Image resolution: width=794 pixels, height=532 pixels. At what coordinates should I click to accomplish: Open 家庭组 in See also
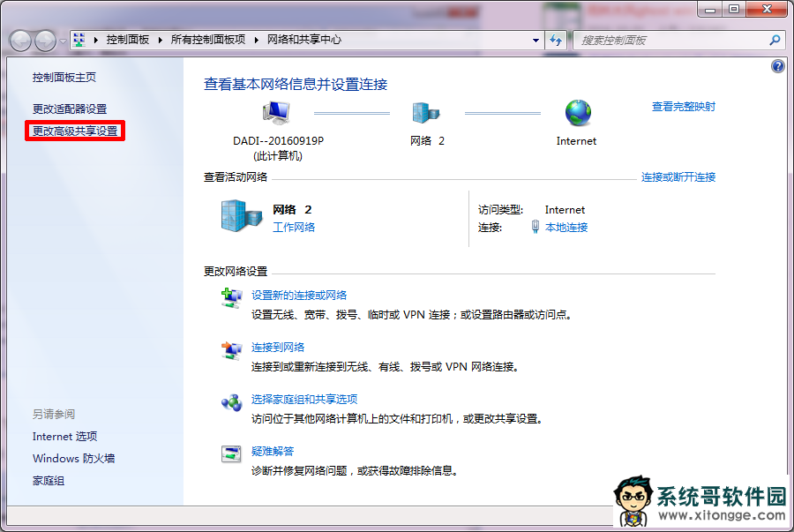pyautogui.click(x=49, y=481)
